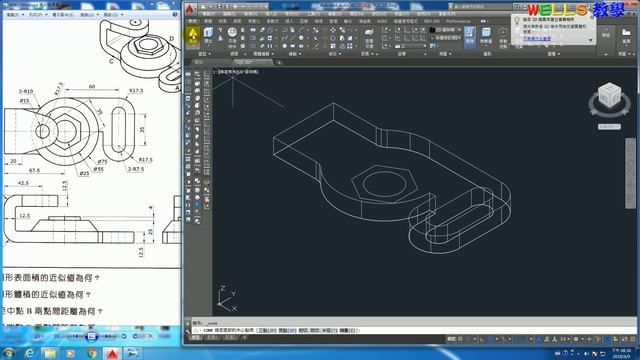Toggle snap mode in status bar
This screenshot has width=640, height=360.
point(468,339)
